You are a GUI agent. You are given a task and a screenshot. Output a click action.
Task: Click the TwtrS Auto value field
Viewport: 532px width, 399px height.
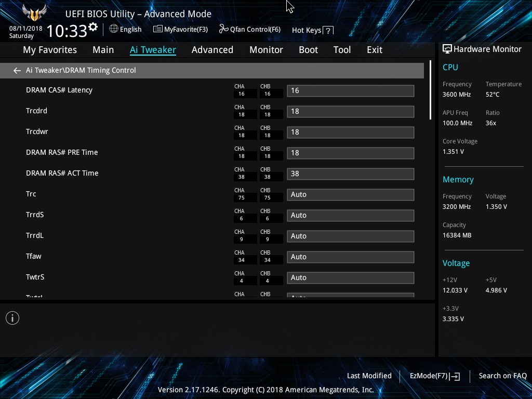click(x=351, y=278)
